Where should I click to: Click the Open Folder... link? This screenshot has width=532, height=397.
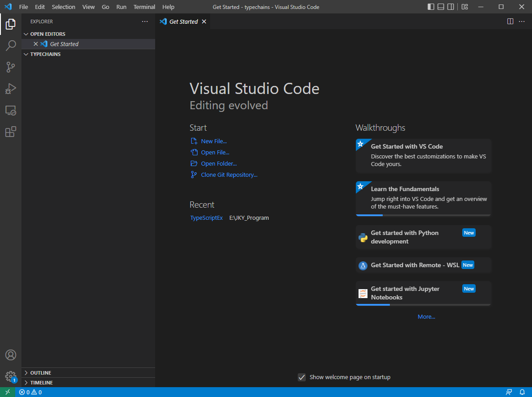(219, 164)
